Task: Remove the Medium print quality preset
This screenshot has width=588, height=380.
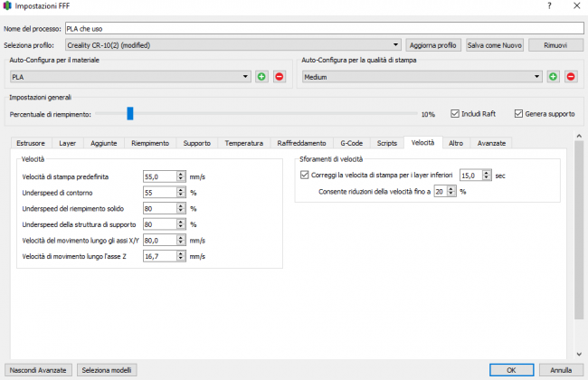Action: [571, 77]
